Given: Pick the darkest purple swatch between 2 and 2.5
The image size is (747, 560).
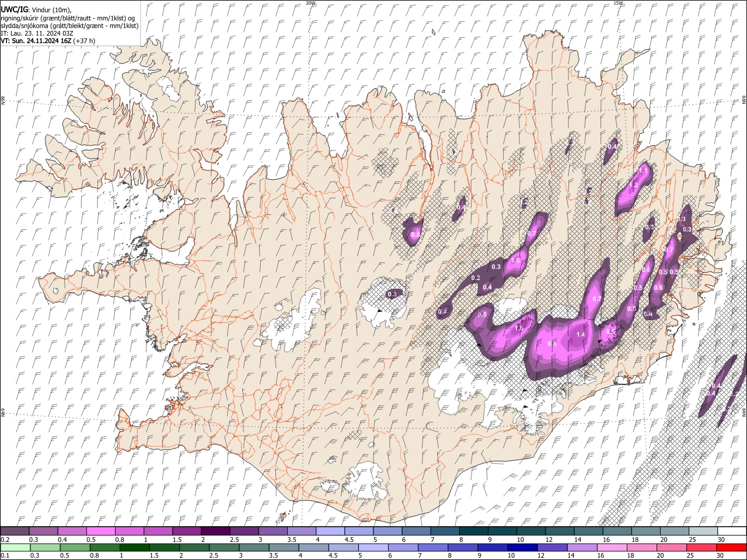Looking at the screenshot, I should pyautogui.click(x=215, y=531).
